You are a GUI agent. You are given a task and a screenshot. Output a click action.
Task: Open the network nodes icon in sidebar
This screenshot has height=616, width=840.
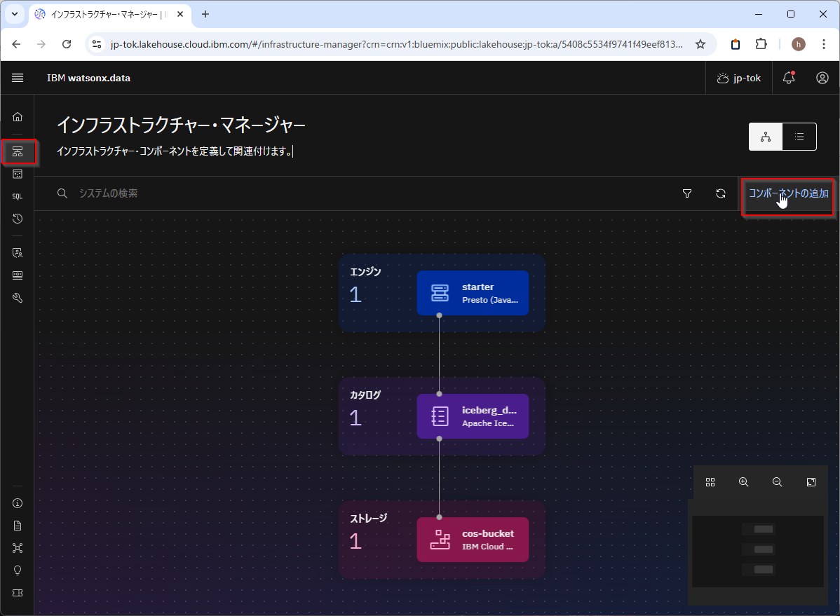click(x=18, y=548)
